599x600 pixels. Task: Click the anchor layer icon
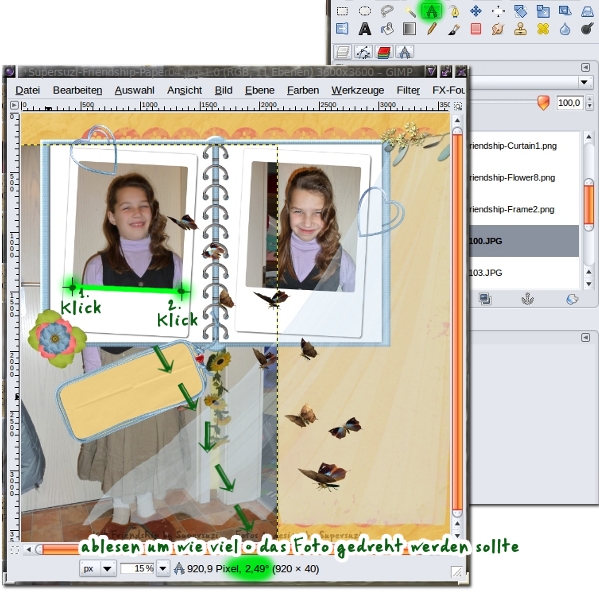(528, 299)
